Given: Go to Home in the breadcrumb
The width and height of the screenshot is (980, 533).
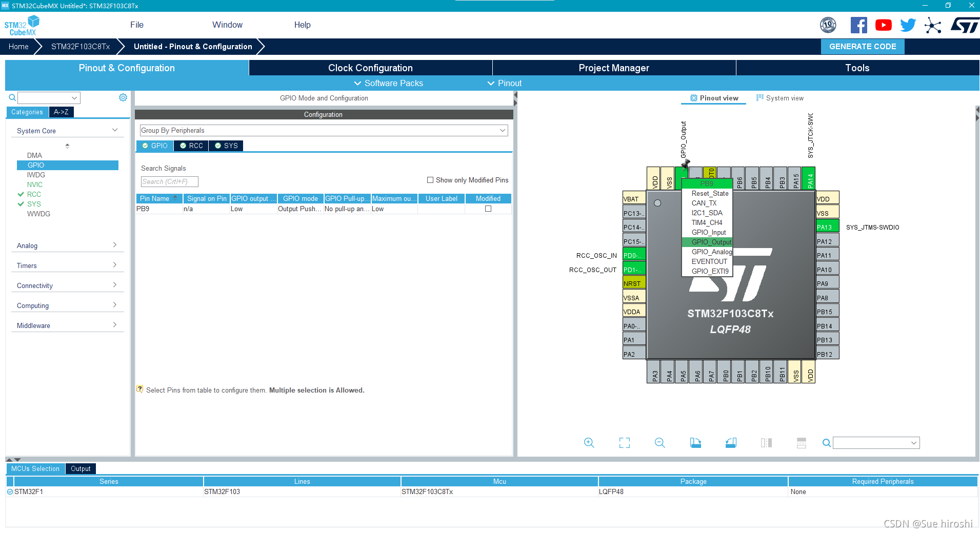Looking at the screenshot, I should tap(18, 47).
